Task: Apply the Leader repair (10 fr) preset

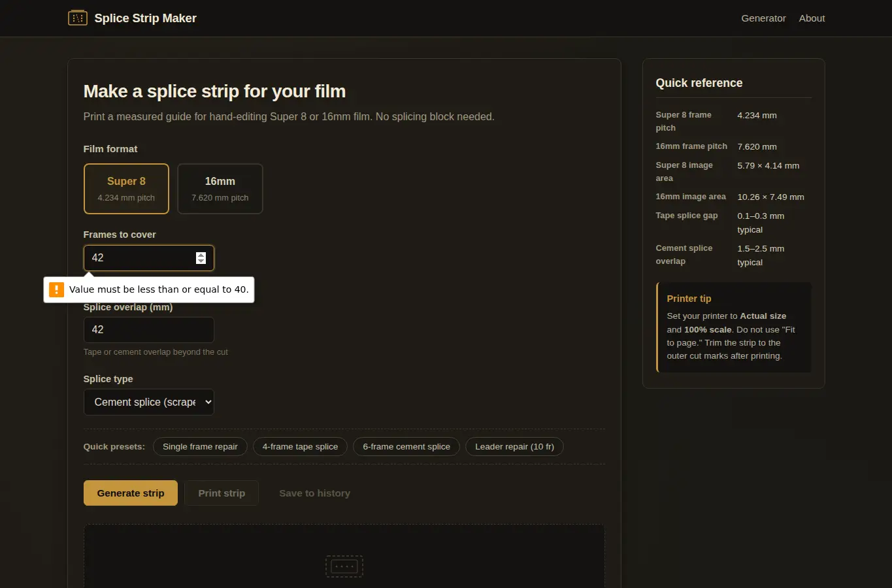Action: click(514, 447)
